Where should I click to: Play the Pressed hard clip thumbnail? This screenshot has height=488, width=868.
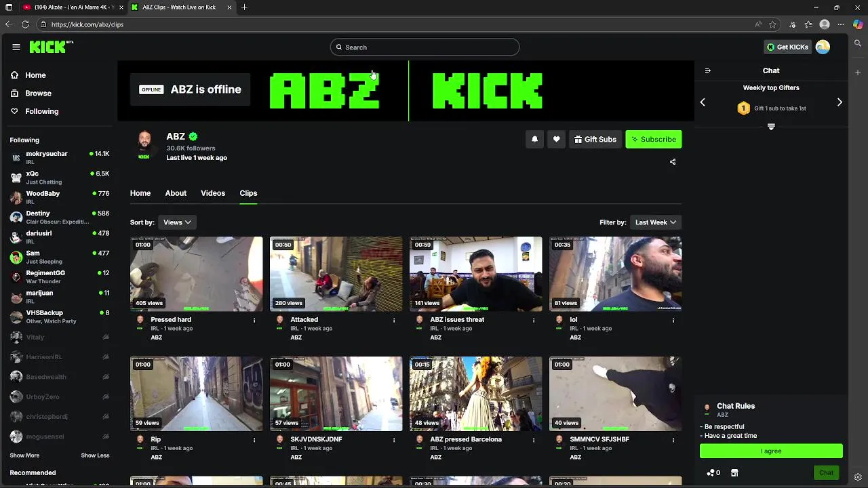[x=196, y=274]
